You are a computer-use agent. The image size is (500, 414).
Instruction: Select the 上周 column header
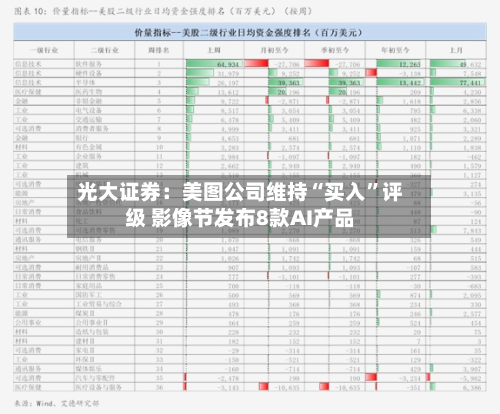click(x=213, y=50)
